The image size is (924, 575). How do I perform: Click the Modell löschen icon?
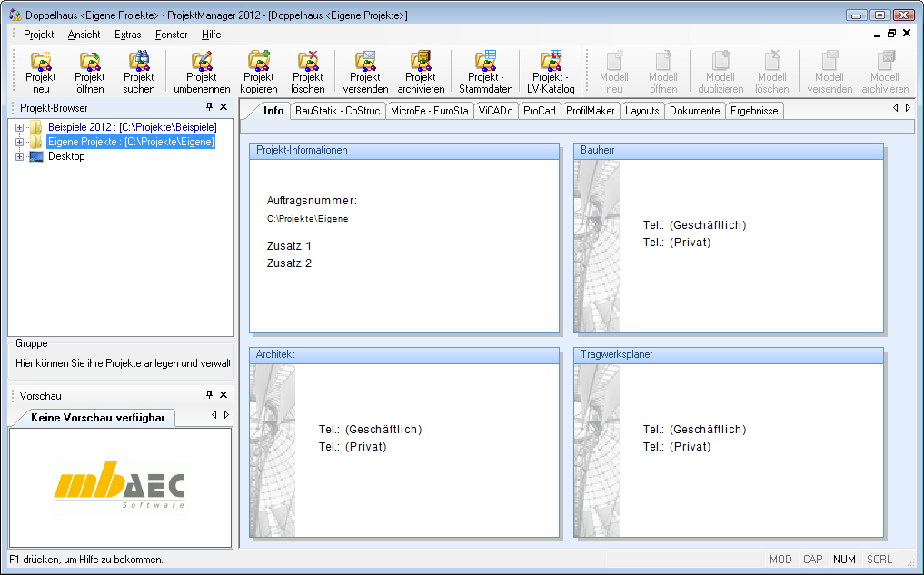772,72
